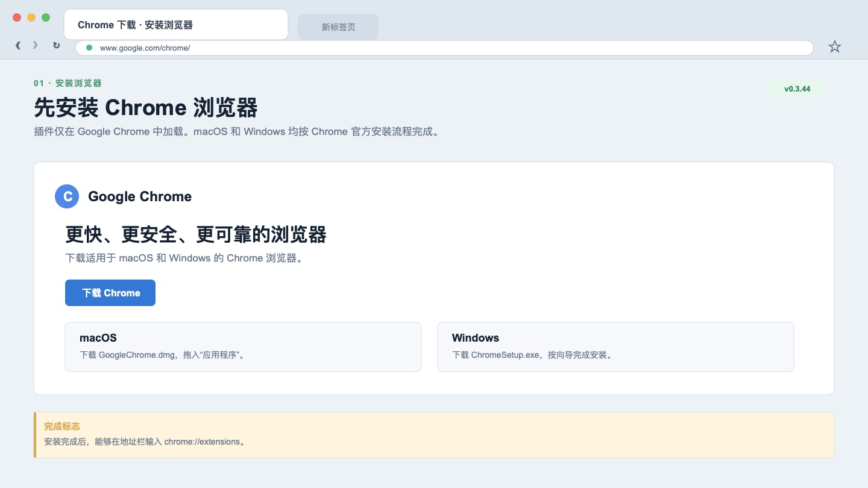Viewport: 868px width, 488px height.
Task: Click the headline 更快、更安全、更可靠的浏览器
Action: (x=196, y=234)
